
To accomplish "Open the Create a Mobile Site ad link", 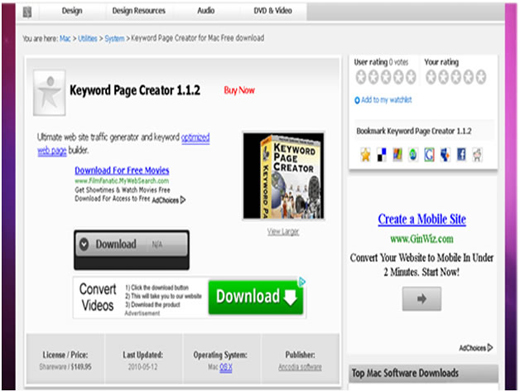I will click(422, 219).
